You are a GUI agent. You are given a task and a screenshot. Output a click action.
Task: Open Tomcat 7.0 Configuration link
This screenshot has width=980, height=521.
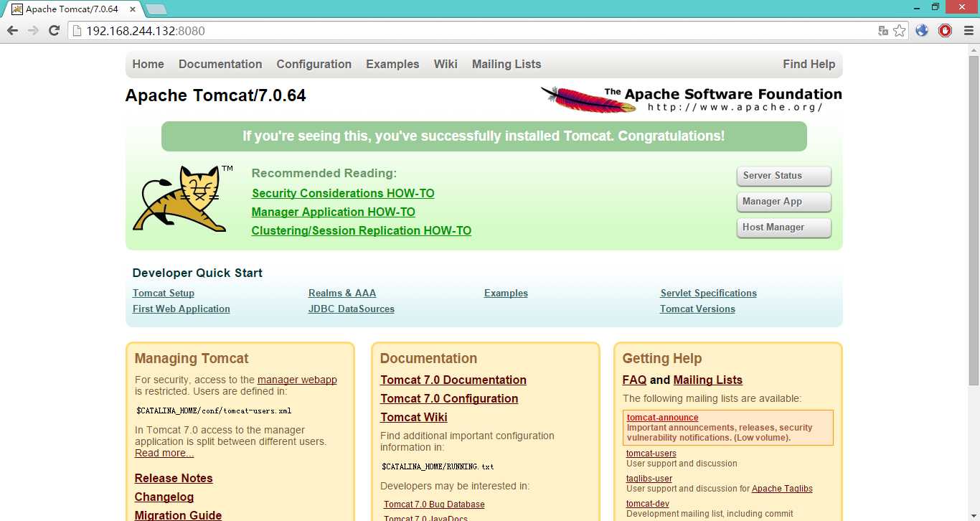[x=449, y=398]
